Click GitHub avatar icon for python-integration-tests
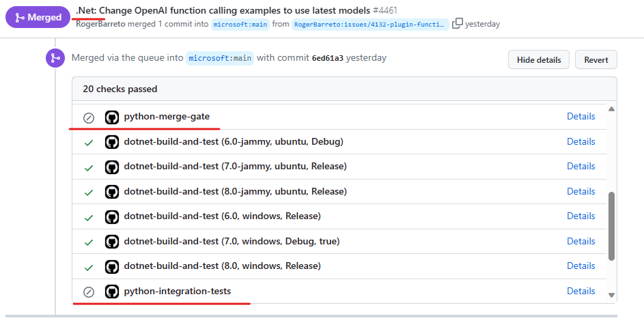Image resolution: width=644 pixels, height=327 pixels. tap(112, 292)
